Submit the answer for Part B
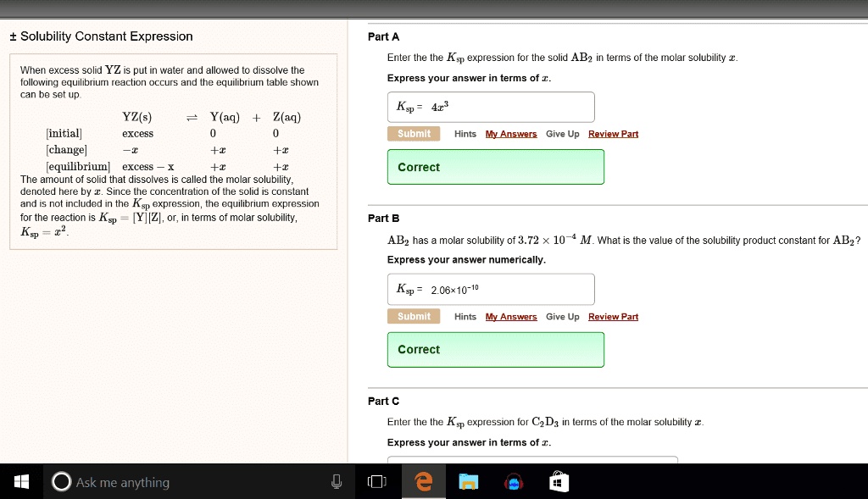868x499 pixels. (414, 316)
